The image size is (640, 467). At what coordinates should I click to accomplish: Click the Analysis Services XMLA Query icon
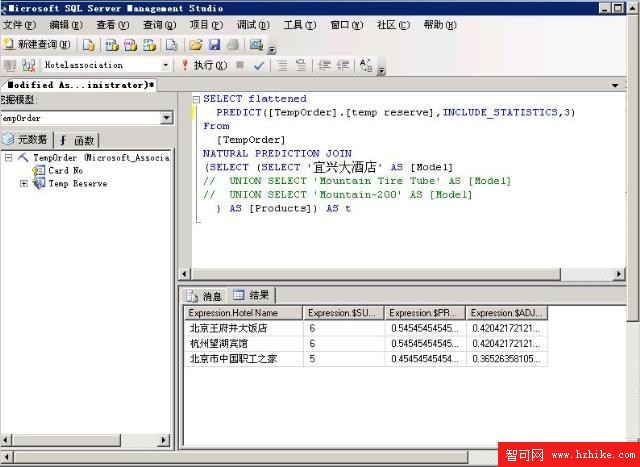pos(149,45)
